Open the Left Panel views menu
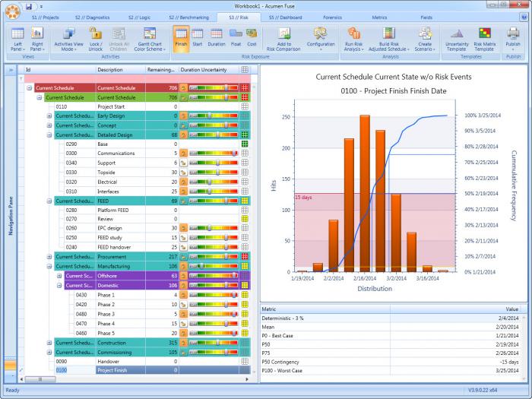The width and height of the screenshot is (532, 399). point(17,39)
